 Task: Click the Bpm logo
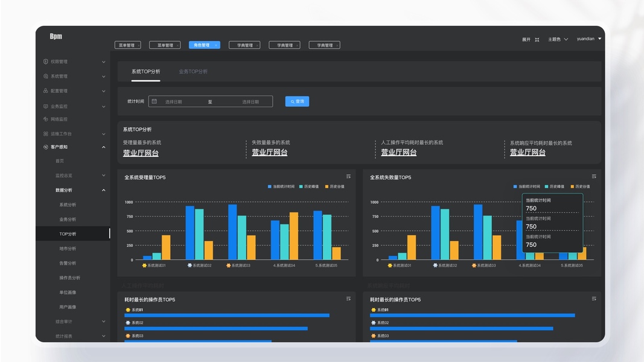[56, 36]
